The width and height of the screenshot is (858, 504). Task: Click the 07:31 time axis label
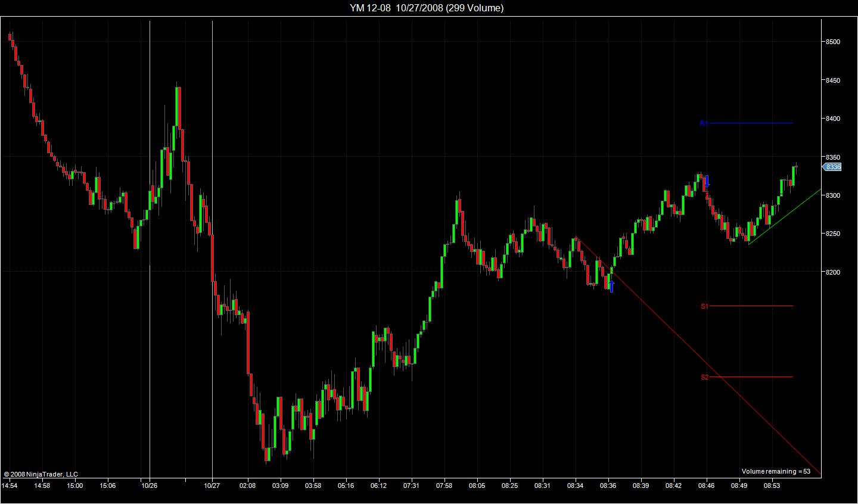tap(411, 486)
